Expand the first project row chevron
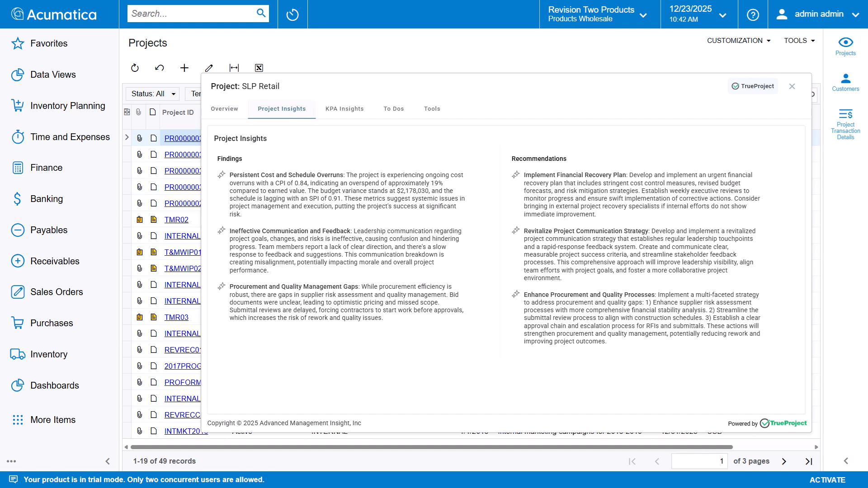868x488 pixels. pyautogui.click(x=127, y=137)
